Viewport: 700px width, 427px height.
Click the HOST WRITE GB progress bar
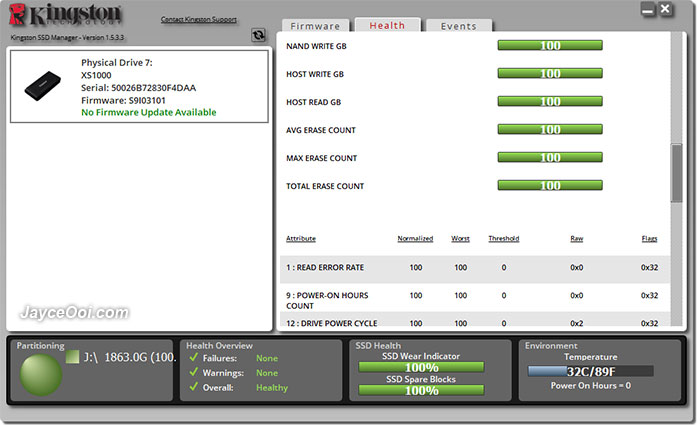(x=550, y=74)
